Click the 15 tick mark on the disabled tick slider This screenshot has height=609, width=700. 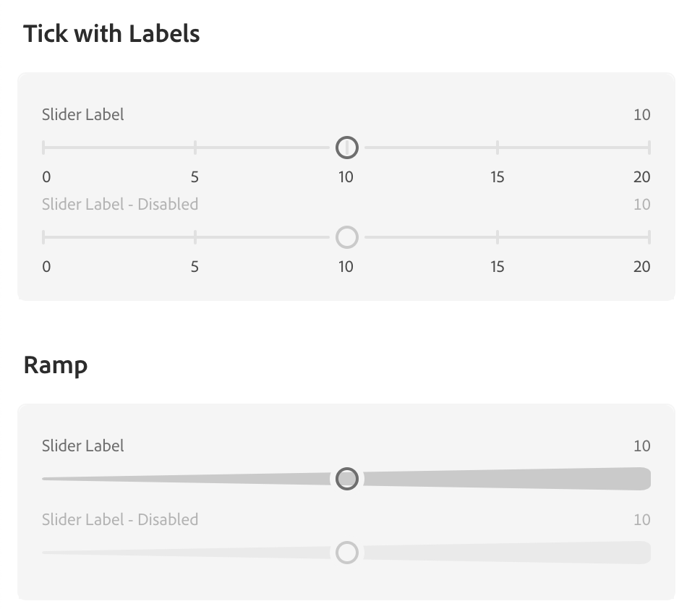pyautogui.click(x=498, y=237)
